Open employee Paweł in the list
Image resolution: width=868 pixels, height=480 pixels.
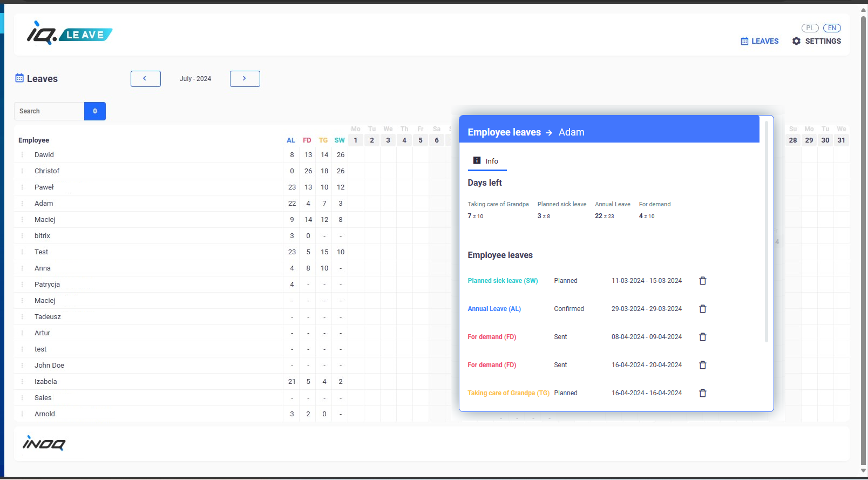pos(44,187)
